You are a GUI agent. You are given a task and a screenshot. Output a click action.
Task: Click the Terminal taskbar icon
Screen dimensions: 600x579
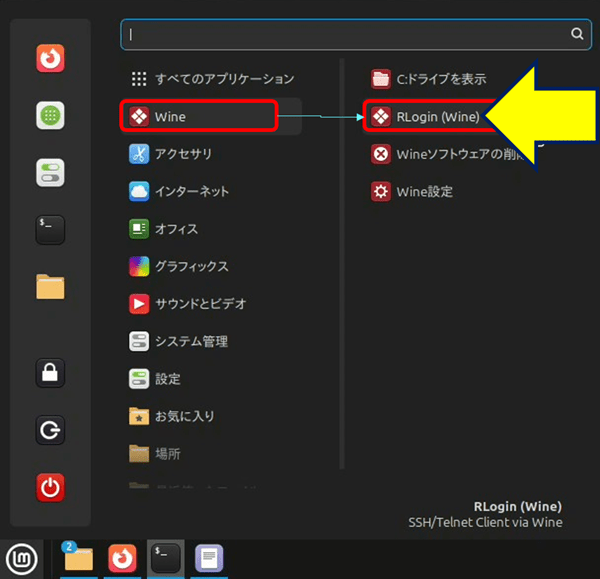pos(166,559)
